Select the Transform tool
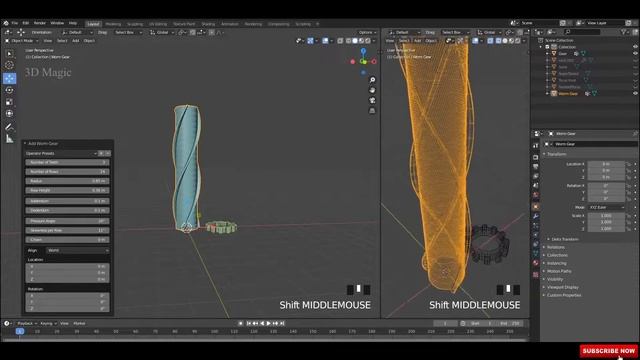Viewport: 640px width, 360px height. click(x=9, y=114)
